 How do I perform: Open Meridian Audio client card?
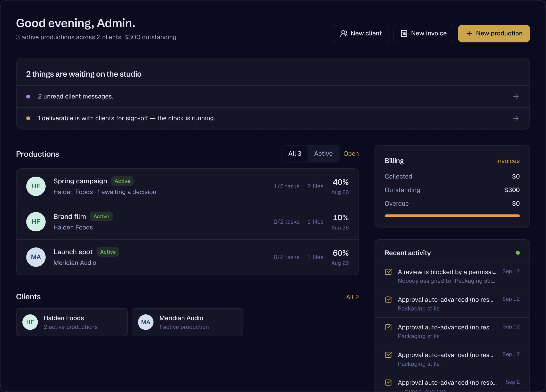[188, 322]
